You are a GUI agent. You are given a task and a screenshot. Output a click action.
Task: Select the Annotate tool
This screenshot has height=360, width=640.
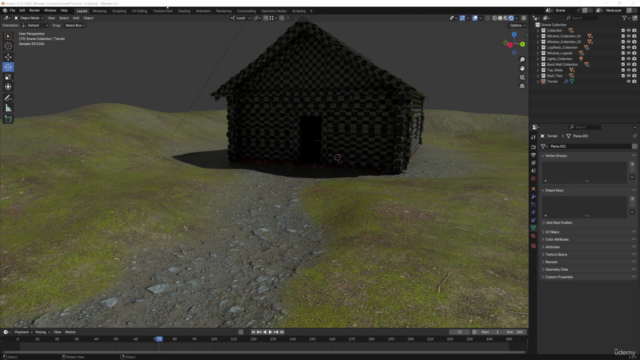click(8, 98)
